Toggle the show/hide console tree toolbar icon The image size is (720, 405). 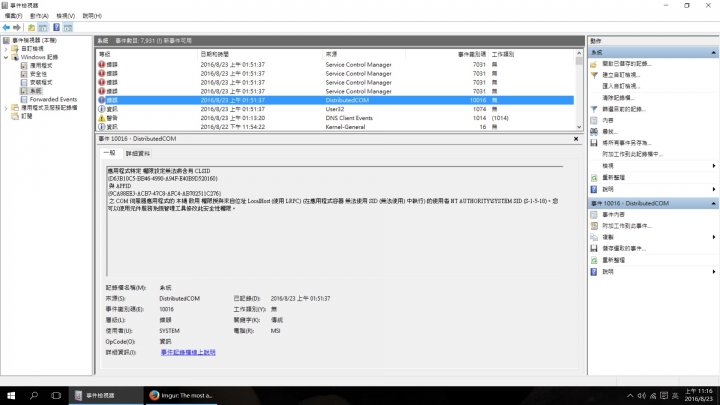43,28
